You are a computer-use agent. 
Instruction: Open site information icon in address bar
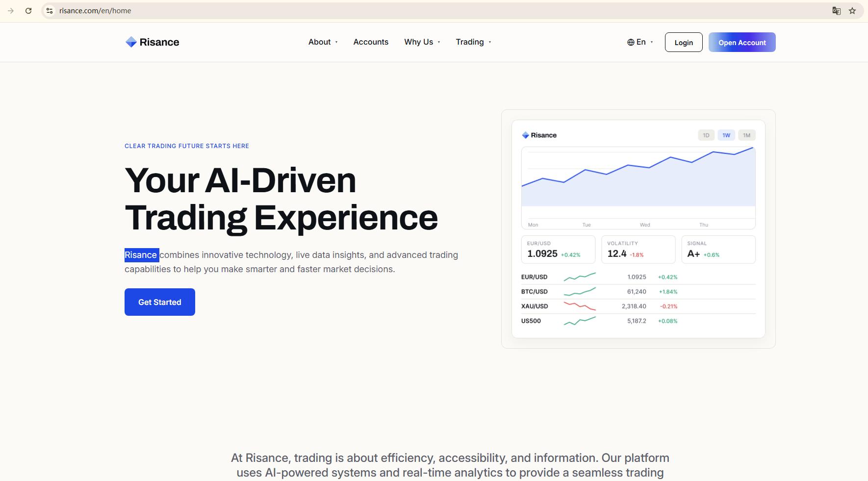[x=50, y=11]
